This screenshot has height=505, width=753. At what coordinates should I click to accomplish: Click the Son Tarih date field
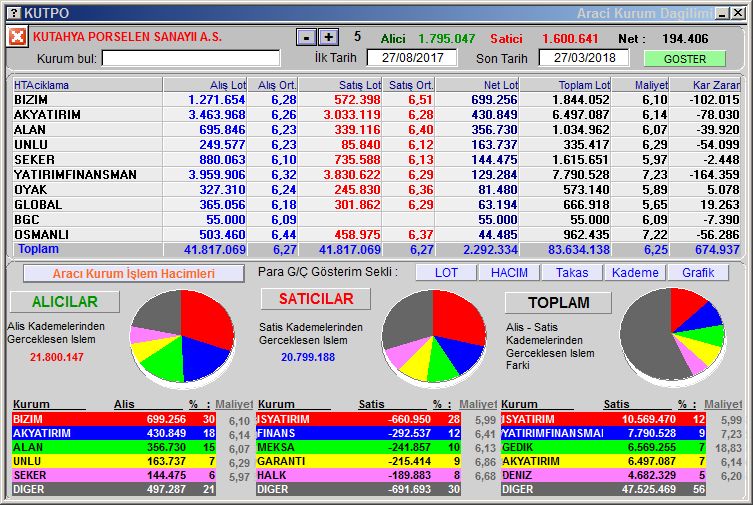point(584,58)
